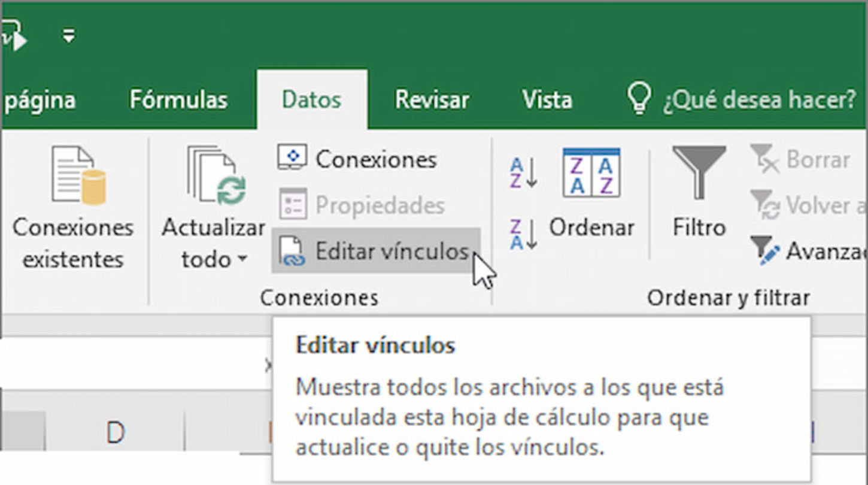Screen dimensions: 868x485
Task: Click the grayed-out Propiedades button
Action: pos(362,205)
